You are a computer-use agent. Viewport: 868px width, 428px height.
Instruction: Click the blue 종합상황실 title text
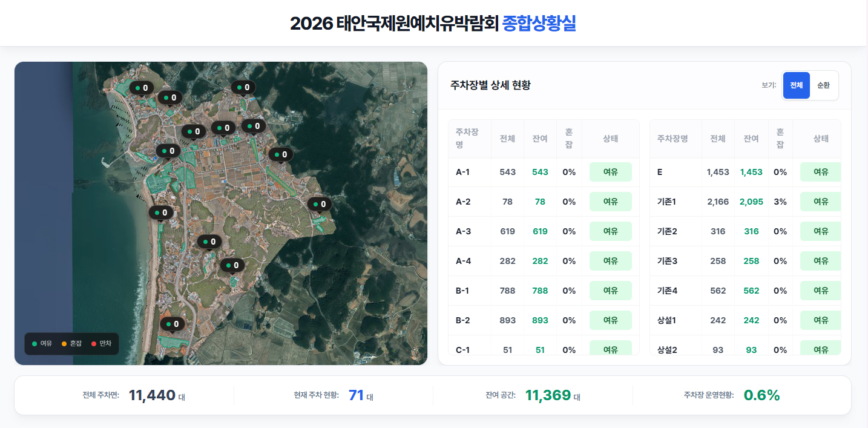click(x=539, y=23)
